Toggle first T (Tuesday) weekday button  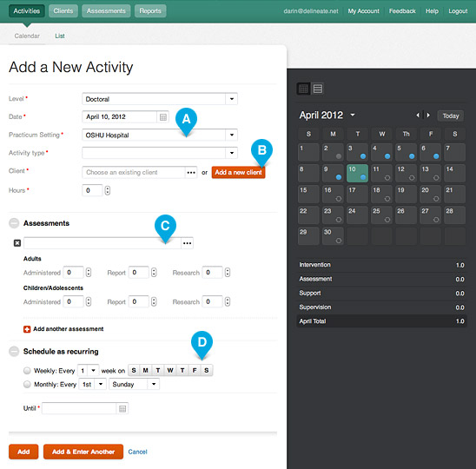point(158,370)
